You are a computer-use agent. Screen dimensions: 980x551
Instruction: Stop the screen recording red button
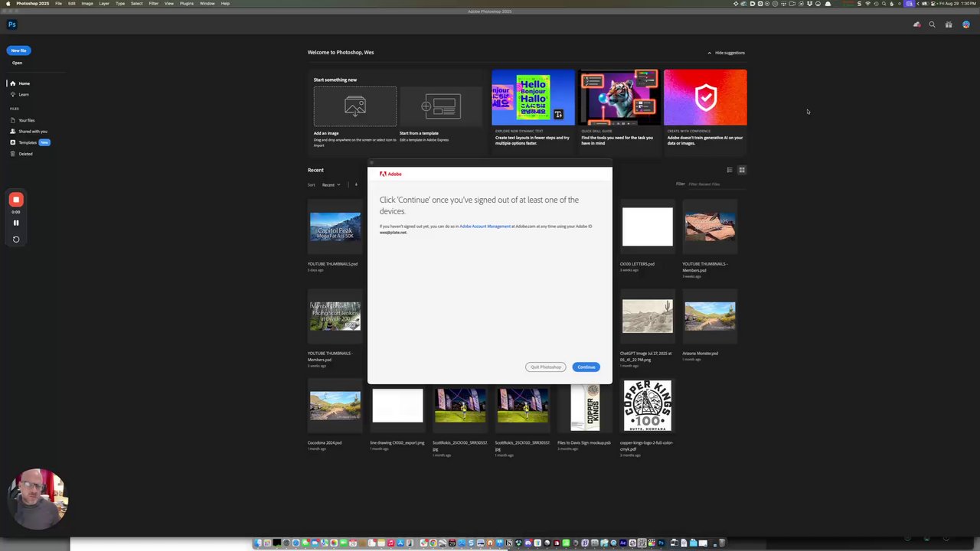click(16, 200)
